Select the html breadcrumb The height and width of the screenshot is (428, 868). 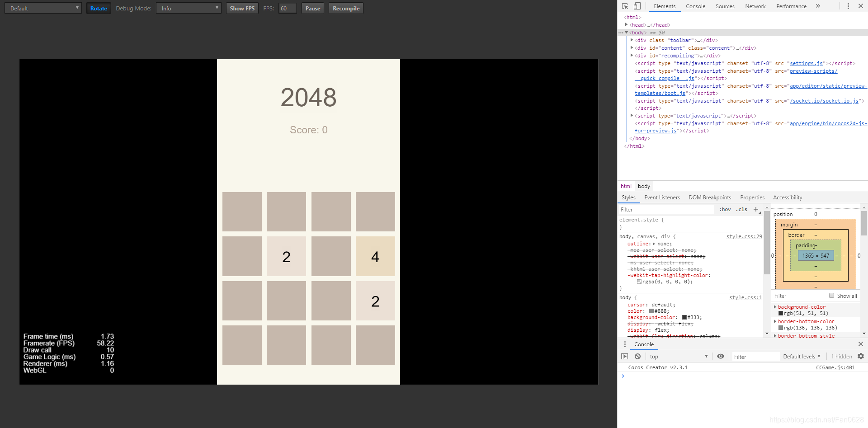[626, 186]
